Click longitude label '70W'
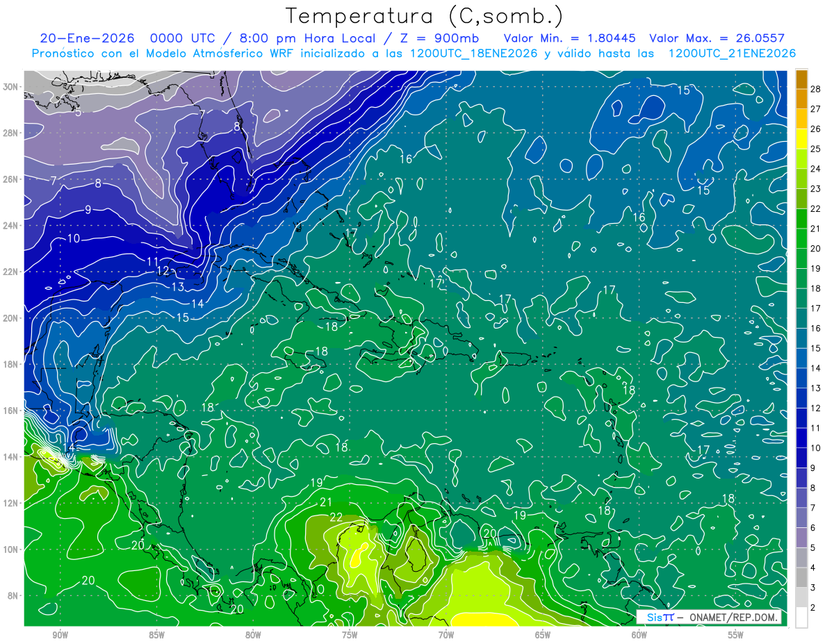834x644 pixels. coord(446,635)
